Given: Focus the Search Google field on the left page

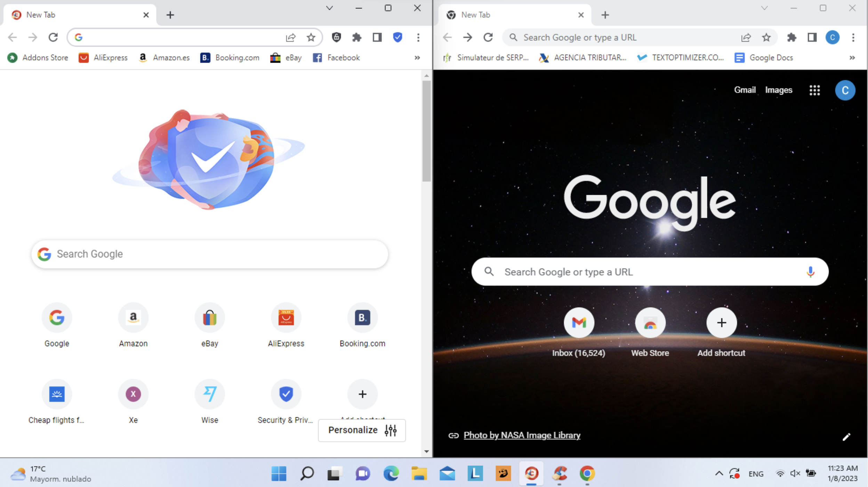Looking at the screenshot, I should [x=210, y=254].
